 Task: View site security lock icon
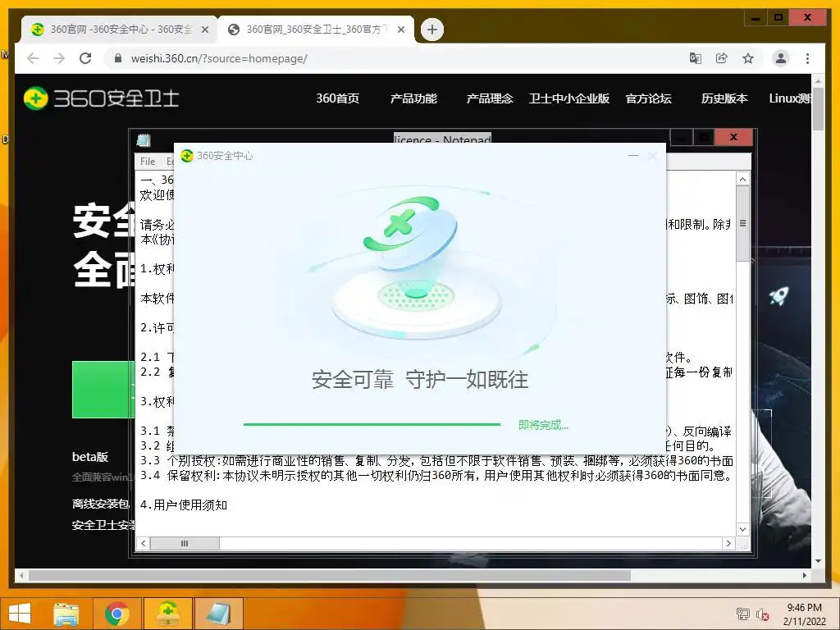point(118,58)
